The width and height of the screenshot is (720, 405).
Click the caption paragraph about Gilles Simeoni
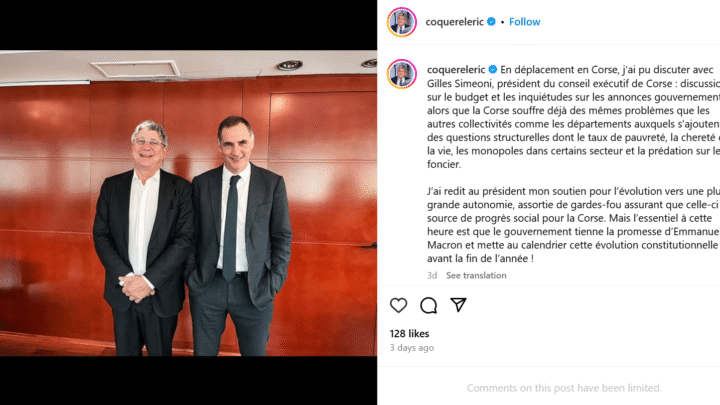574,117
